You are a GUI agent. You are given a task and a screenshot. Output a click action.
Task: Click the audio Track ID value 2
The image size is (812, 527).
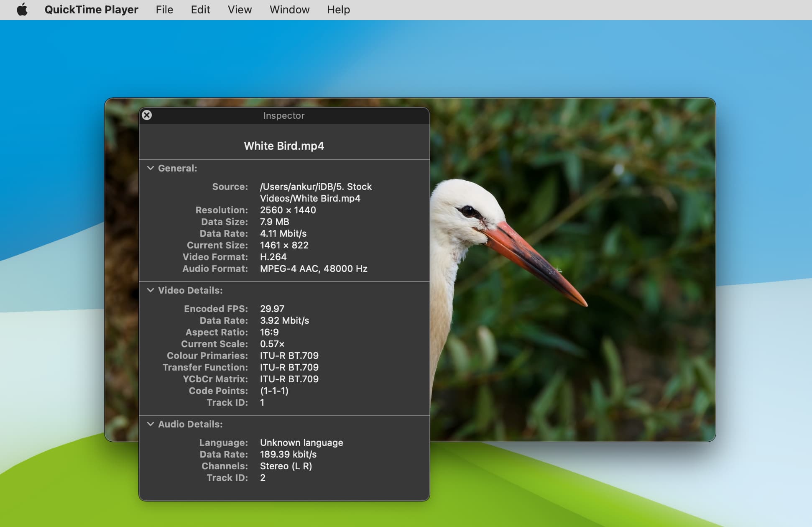point(263,478)
